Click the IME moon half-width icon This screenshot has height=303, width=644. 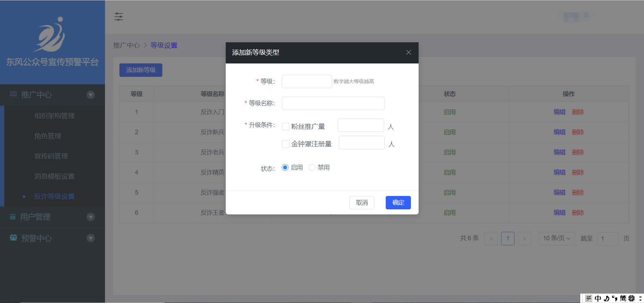[x=606, y=298]
